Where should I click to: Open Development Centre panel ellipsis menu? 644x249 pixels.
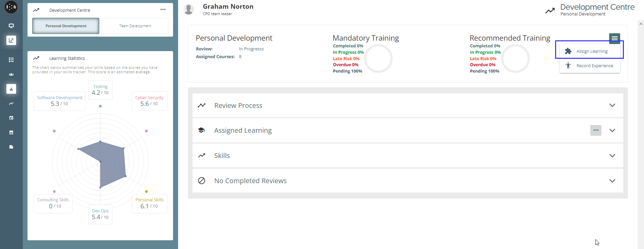click(163, 10)
